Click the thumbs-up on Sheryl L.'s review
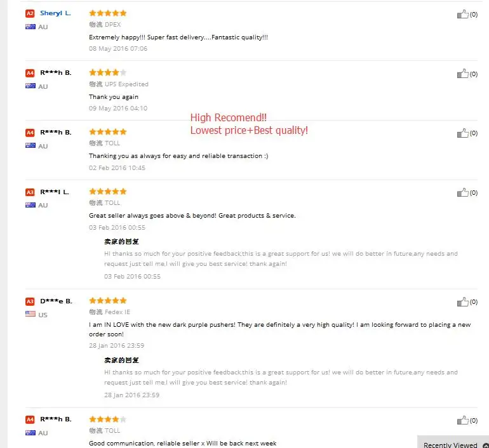 (462, 14)
